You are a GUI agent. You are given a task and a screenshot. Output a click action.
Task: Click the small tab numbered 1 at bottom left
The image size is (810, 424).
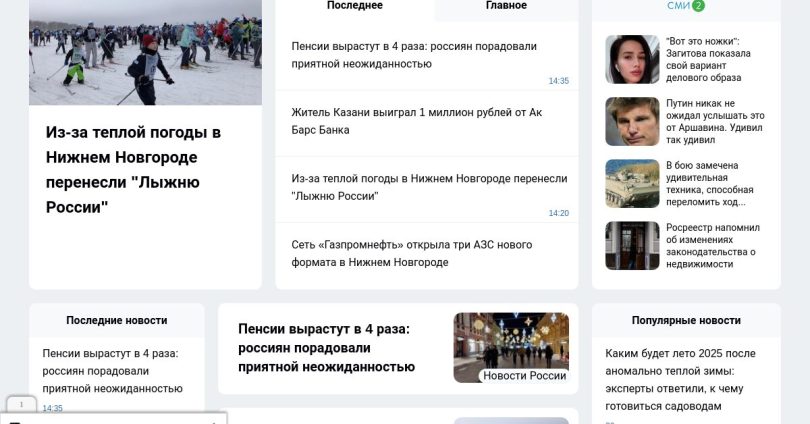coord(21,404)
